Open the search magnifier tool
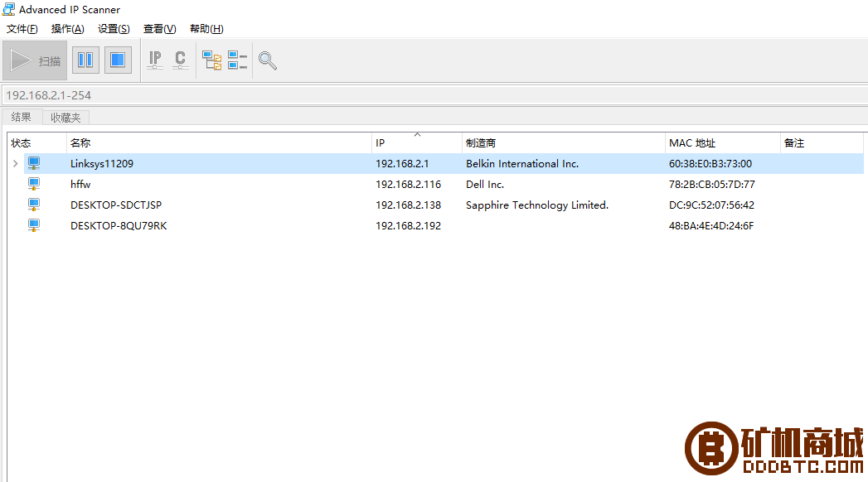The width and height of the screenshot is (868, 482). tap(268, 60)
